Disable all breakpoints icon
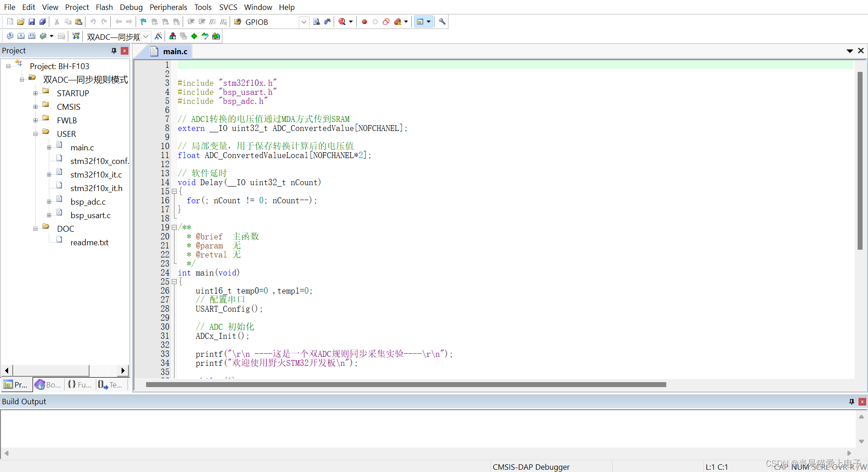 click(386, 22)
